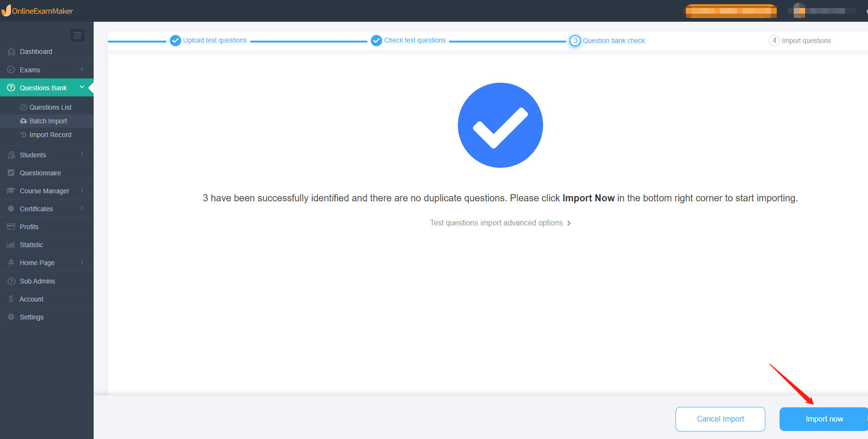Screen dimensions: 868x439
Task: Expand the Course Manager chevron
Action: click(x=82, y=191)
